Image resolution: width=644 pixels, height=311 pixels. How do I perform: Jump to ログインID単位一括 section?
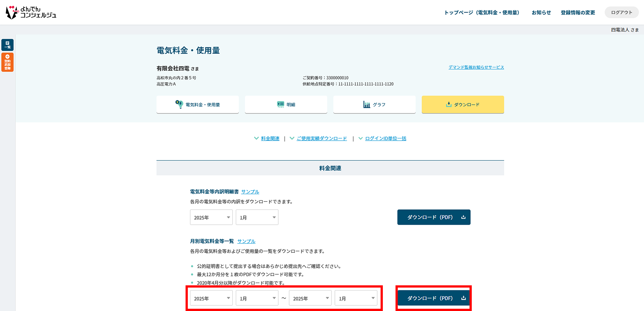(385, 138)
